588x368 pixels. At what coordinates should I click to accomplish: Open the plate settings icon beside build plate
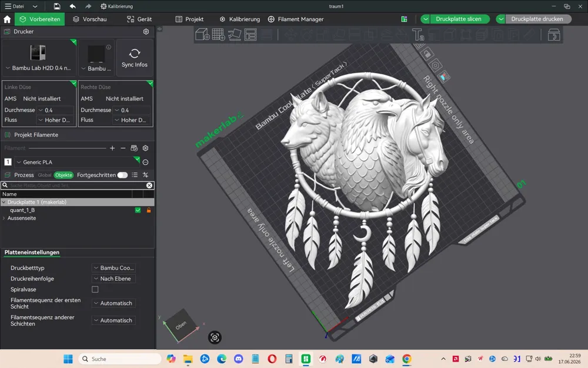435,66
